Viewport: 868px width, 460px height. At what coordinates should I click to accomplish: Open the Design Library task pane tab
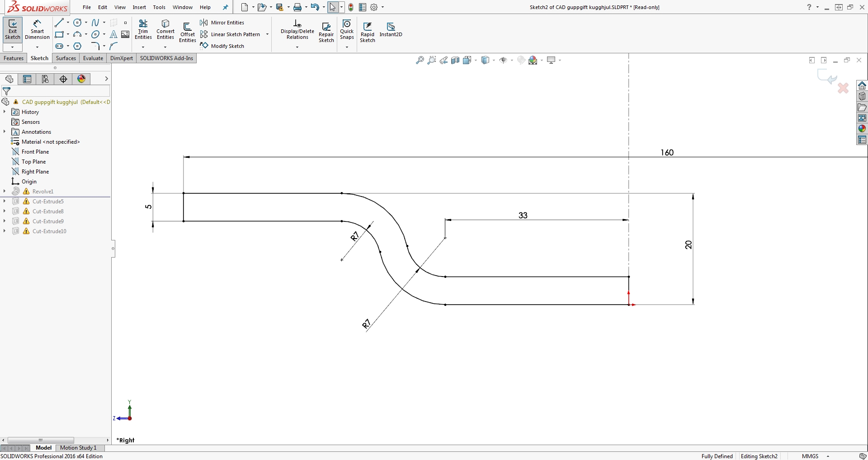(x=862, y=96)
